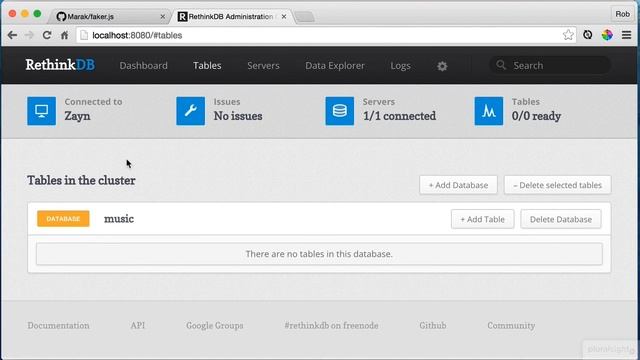The width and height of the screenshot is (640, 360).
Task: Open the Logs nav item
Action: click(x=400, y=65)
